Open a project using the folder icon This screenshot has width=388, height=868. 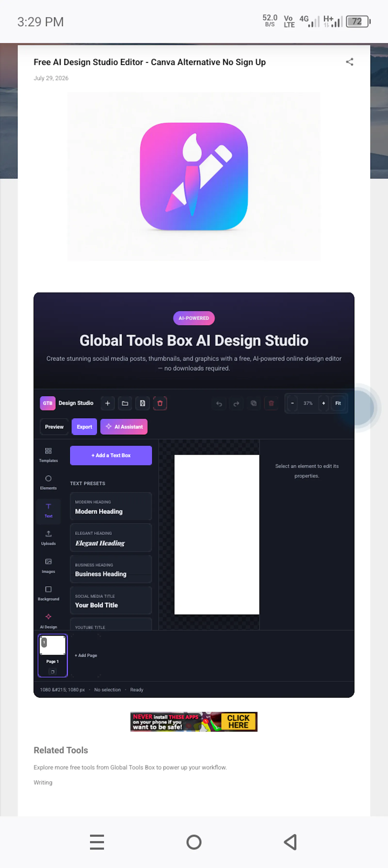[x=125, y=403]
